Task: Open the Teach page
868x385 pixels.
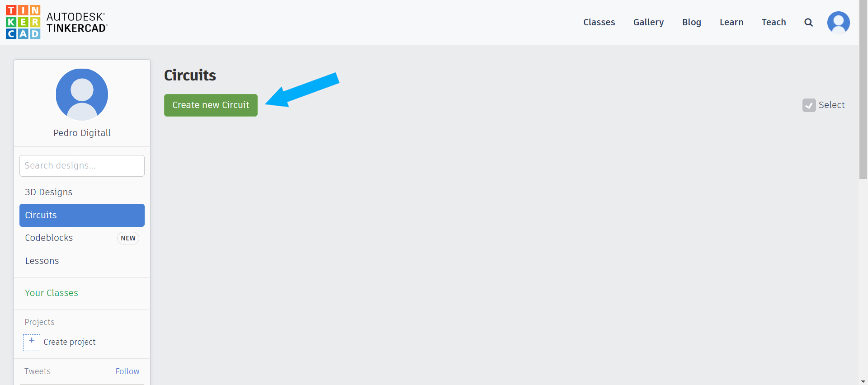Action: tap(774, 22)
